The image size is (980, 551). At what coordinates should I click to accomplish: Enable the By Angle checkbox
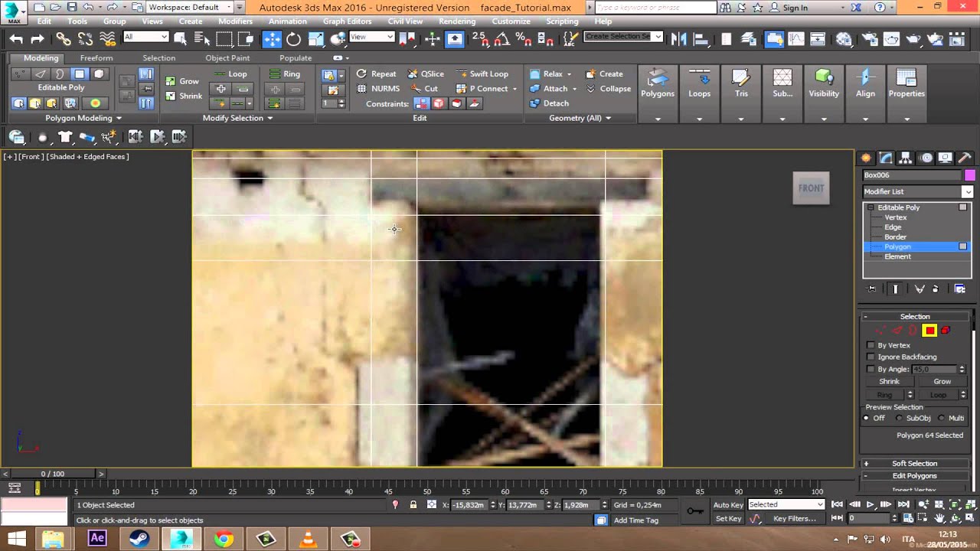tap(871, 369)
